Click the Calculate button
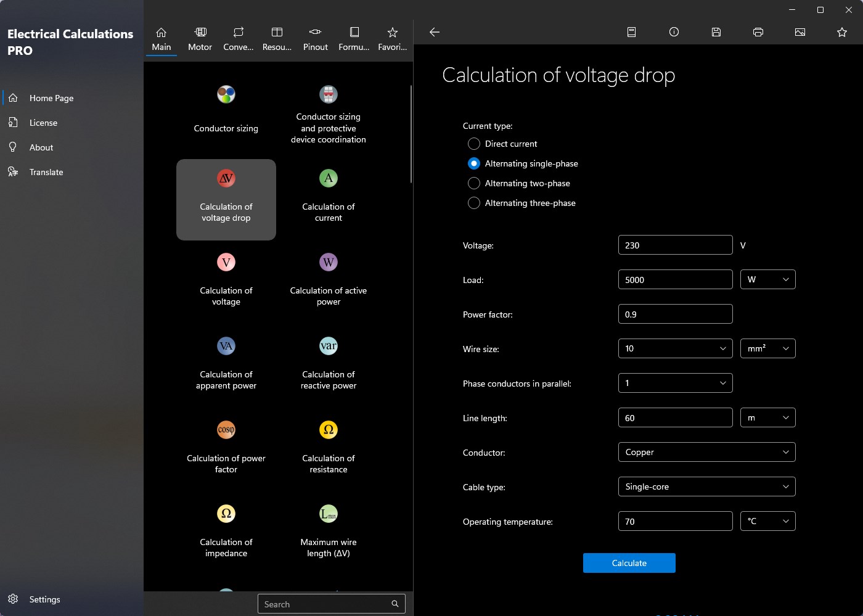The height and width of the screenshot is (616, 863). click(629, 563)
